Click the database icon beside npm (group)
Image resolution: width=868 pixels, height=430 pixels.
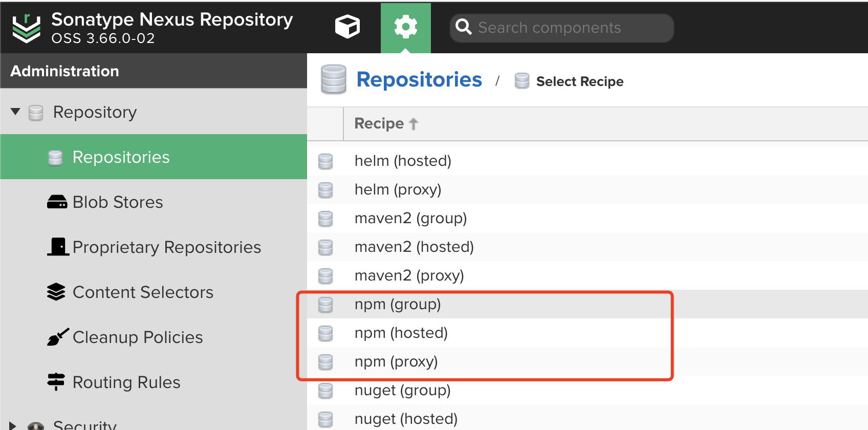coord(325,305)
